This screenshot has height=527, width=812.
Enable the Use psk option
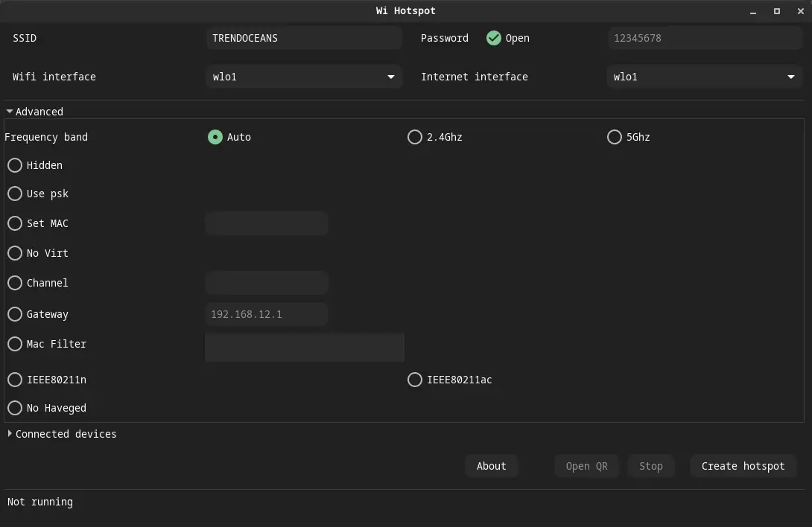point(15,194)
